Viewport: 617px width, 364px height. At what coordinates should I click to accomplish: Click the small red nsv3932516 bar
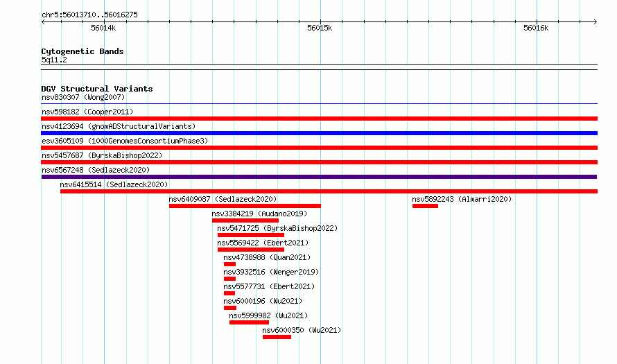[229, 279]
